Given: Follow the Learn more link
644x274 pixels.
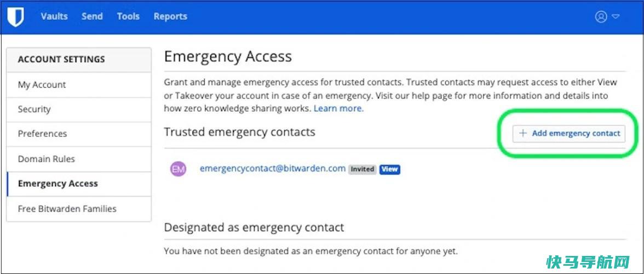Looking at the screenshot, I should coord(338,109).
